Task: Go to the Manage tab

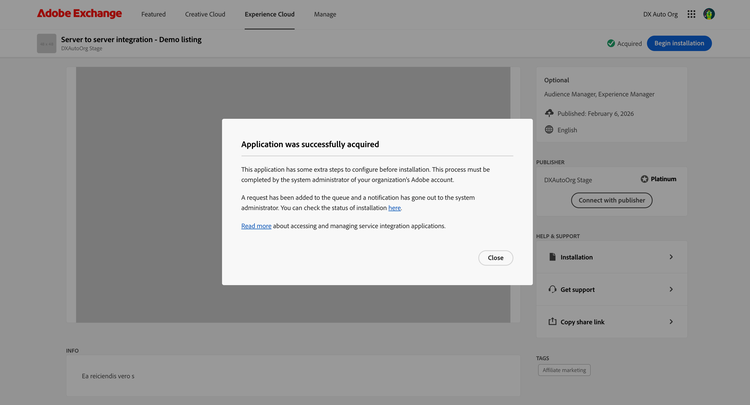Action: point(325,14)
